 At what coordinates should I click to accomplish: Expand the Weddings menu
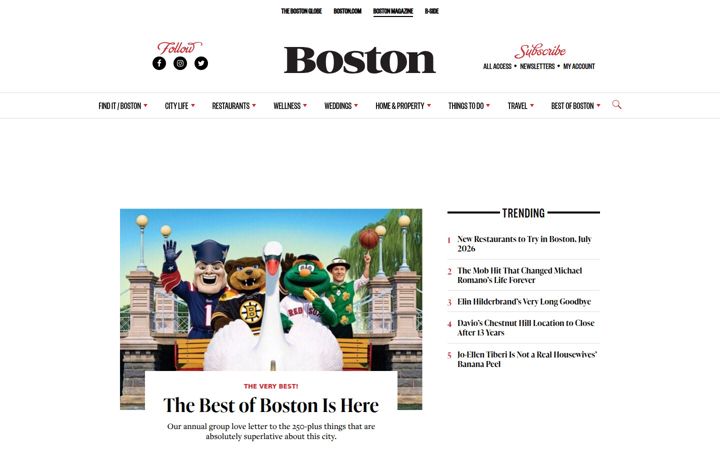[341, 106]
